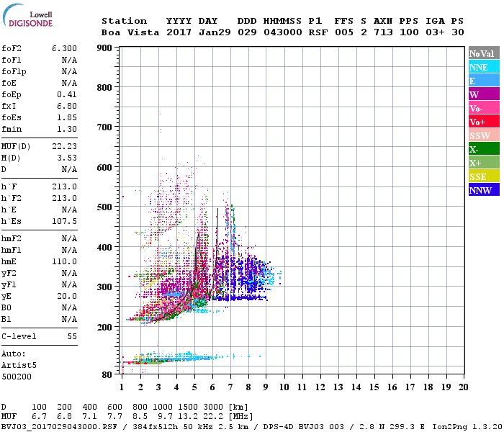This screenshot has width=504, height=432.
Task: Select the NoVal gray legend swatch
Action: pos(484,53)
